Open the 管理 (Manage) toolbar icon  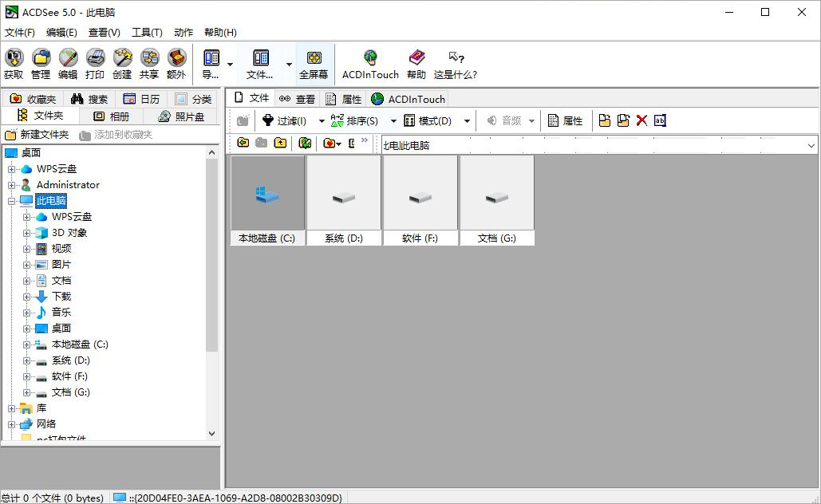tap(41, 64)
